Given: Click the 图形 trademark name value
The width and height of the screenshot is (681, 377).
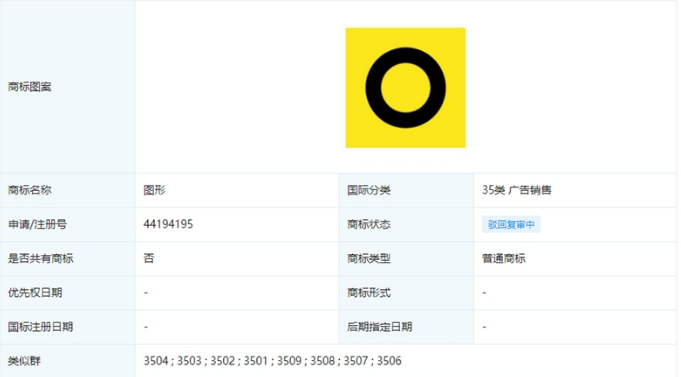Looking at the screenshot, I should pyautogui.click(x=154, y=190).
